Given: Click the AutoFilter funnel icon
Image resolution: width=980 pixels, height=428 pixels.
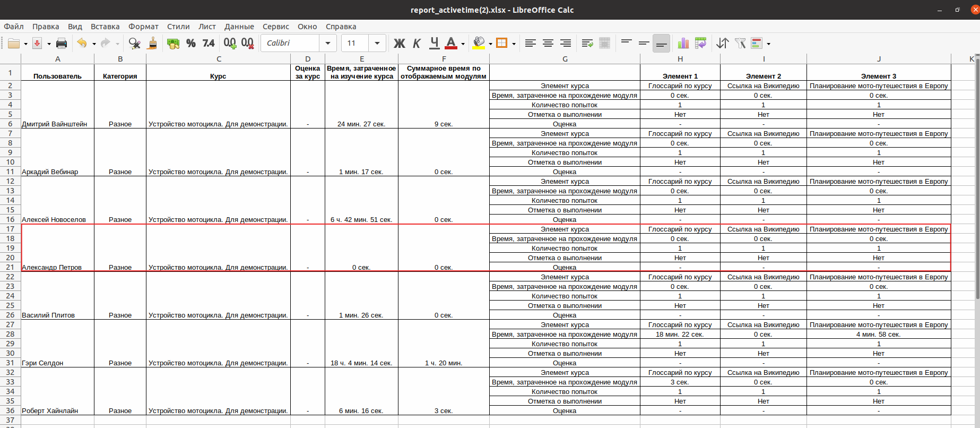Looking at the screenshot, I should pyautogui.click(x=740, y=43).
